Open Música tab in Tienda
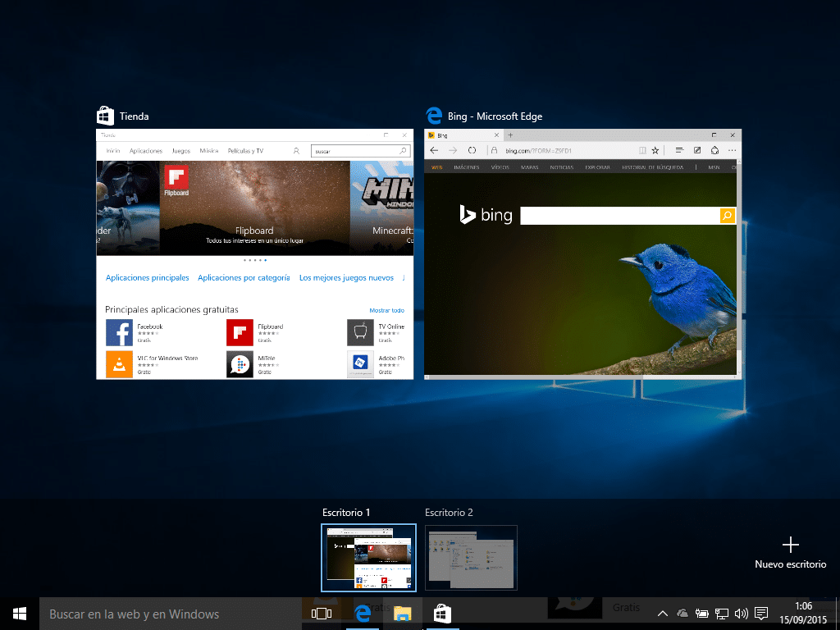This screenshot has width=840, height=630. 209,151
